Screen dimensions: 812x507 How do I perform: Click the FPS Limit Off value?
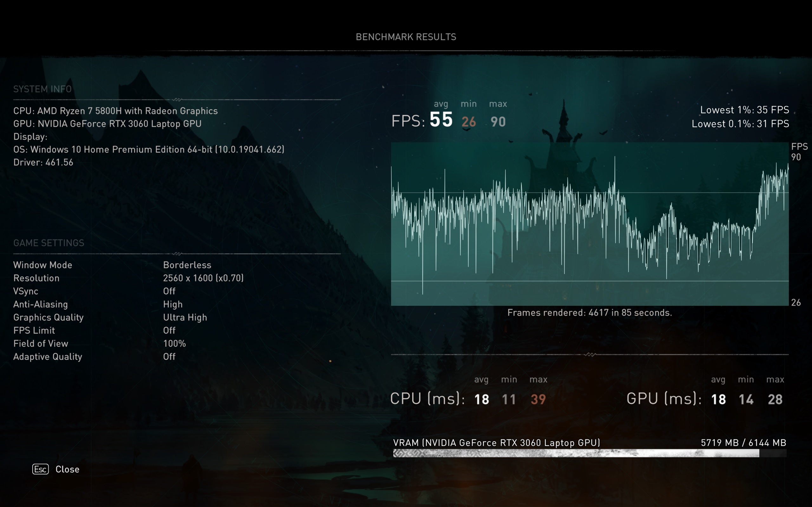pos(169,330)
